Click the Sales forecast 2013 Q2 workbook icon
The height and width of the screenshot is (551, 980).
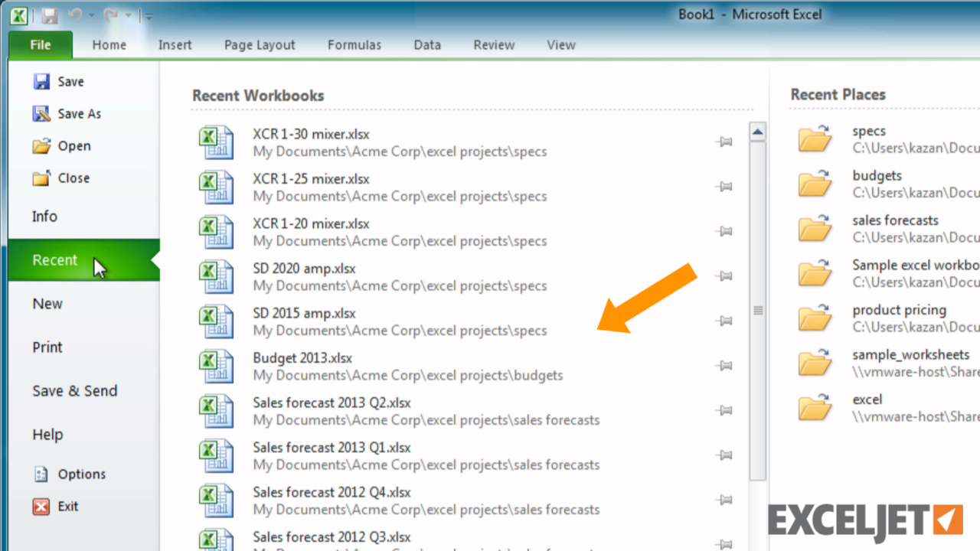215,412
